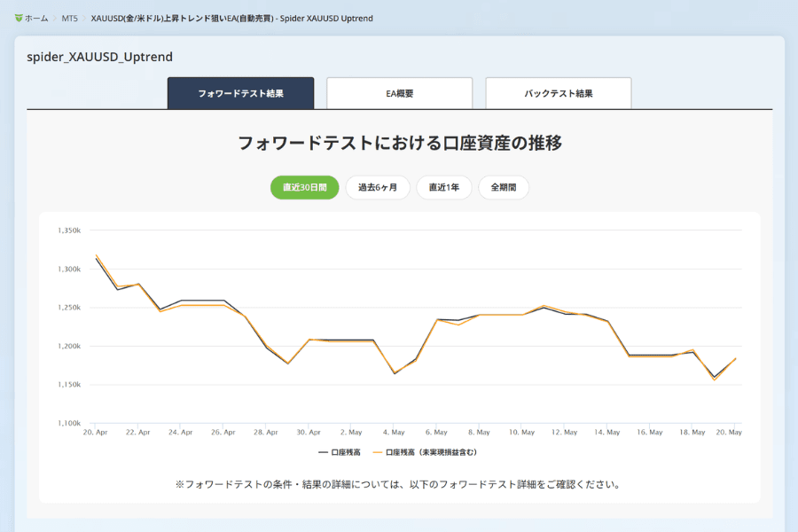Click the 1,150k y-axis label

click(x=69, y=385)
